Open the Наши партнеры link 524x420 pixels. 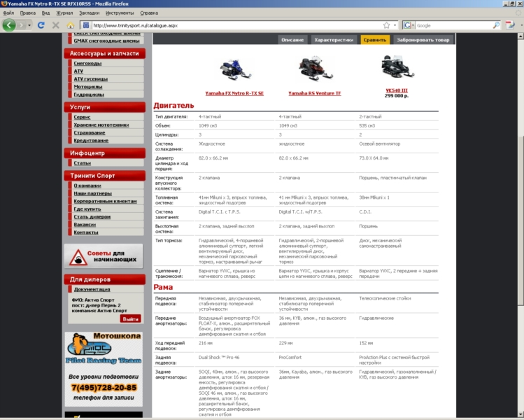click(92, 193)
